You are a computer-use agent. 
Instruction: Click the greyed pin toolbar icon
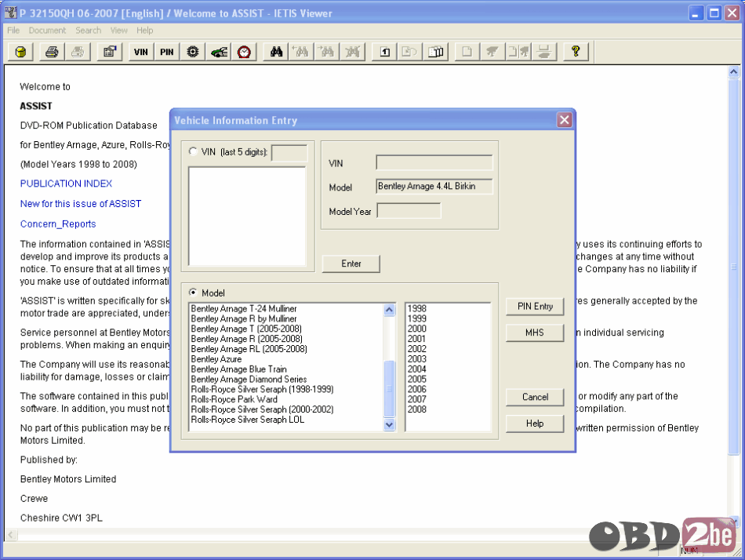[492, 52]
